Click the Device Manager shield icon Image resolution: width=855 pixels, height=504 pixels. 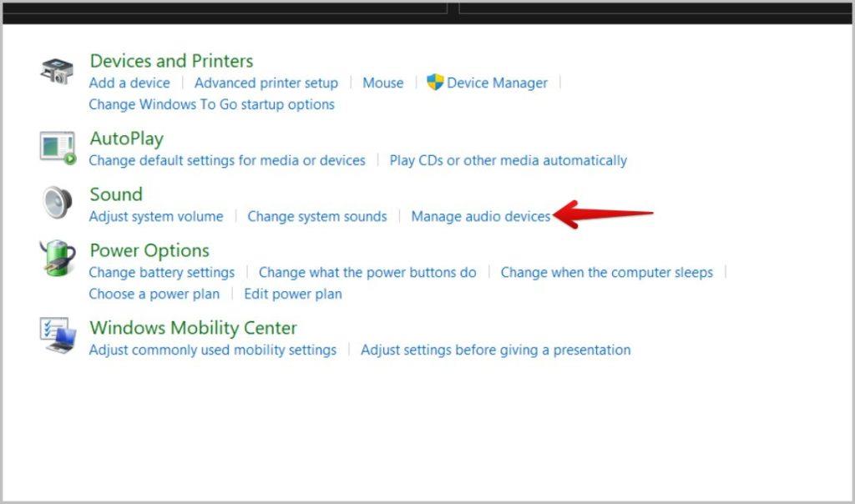435,83
